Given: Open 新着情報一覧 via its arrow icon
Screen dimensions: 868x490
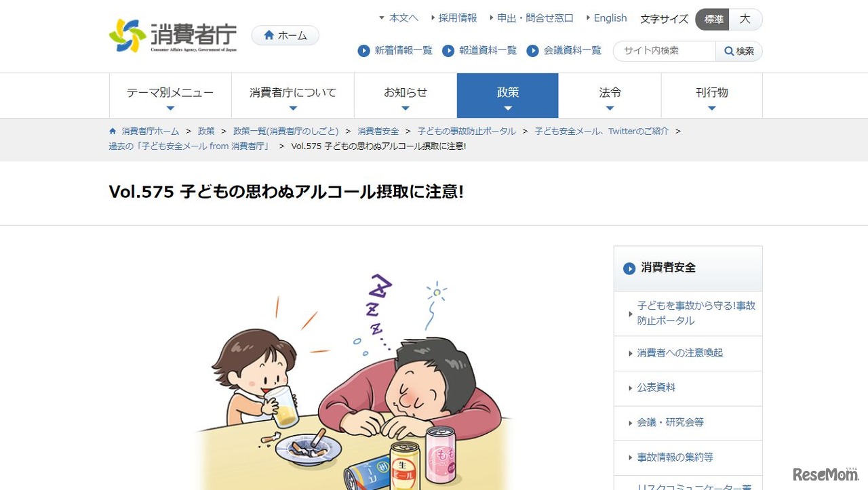Looking at the screenshot, I should tap(364, 51).
